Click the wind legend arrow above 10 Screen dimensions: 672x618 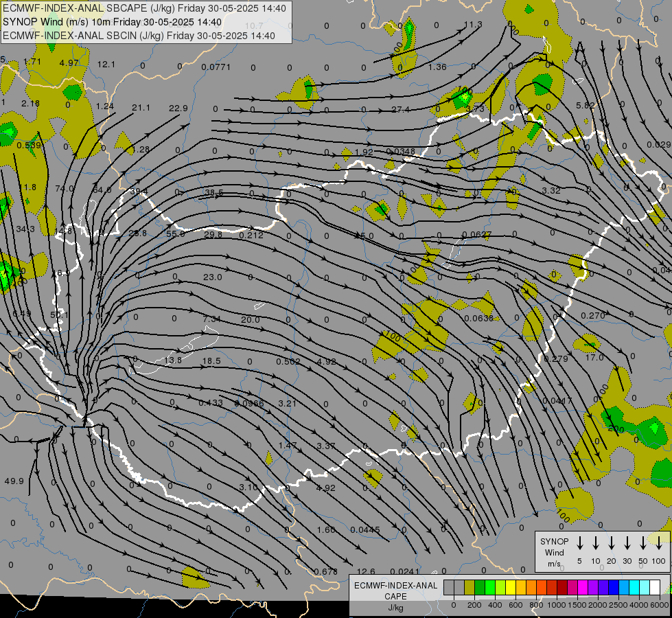pyautogui.click(x=596, y=542)
